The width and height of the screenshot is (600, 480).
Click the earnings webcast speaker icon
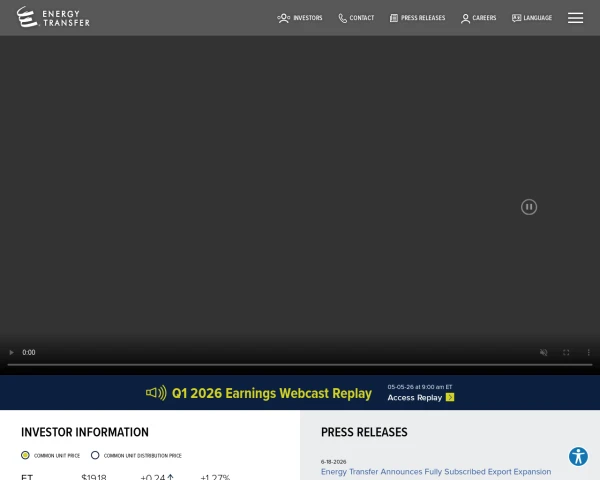(156, 393)
